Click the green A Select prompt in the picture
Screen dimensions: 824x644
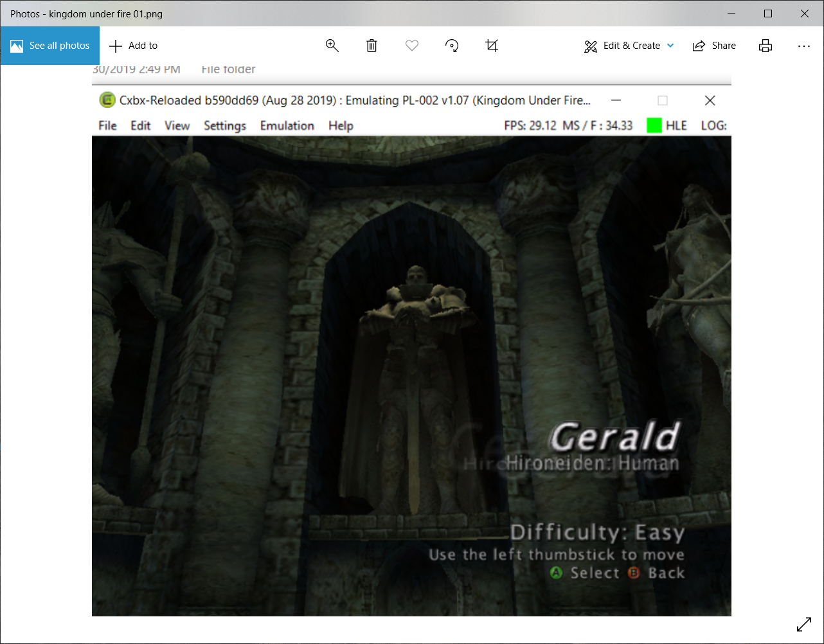[585, 573]
